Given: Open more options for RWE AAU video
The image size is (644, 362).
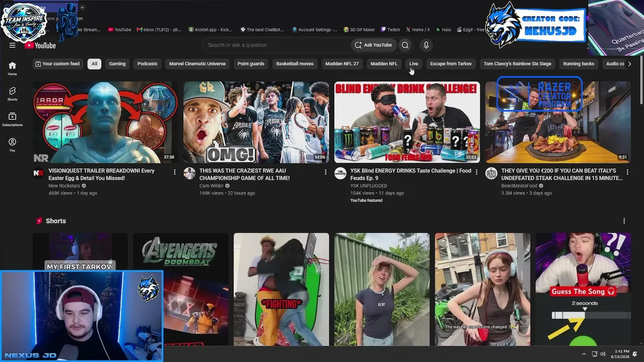Looking at the screenshot, I should click(x=326, y=172).
